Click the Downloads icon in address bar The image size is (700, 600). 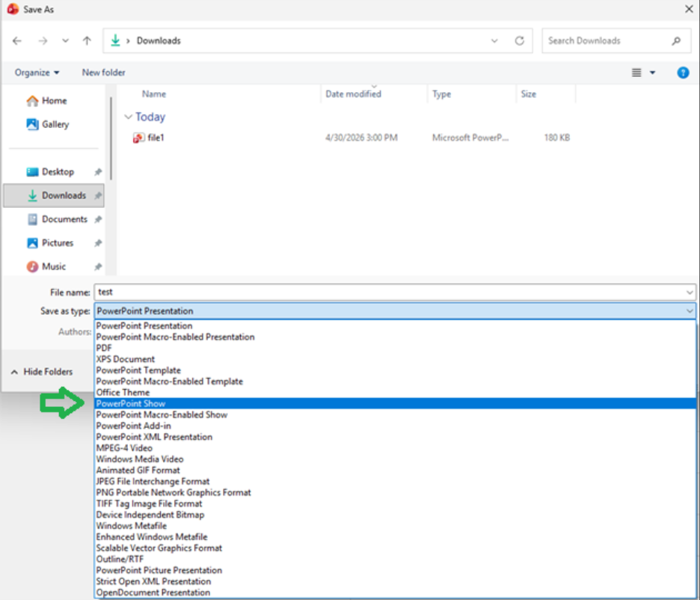[115, 40]
